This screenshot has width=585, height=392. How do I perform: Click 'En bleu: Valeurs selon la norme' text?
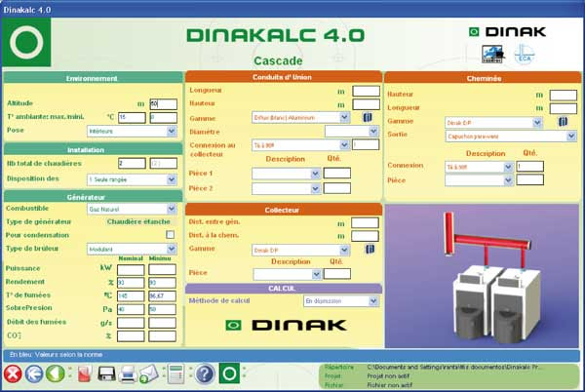click(x=56, y=355)
